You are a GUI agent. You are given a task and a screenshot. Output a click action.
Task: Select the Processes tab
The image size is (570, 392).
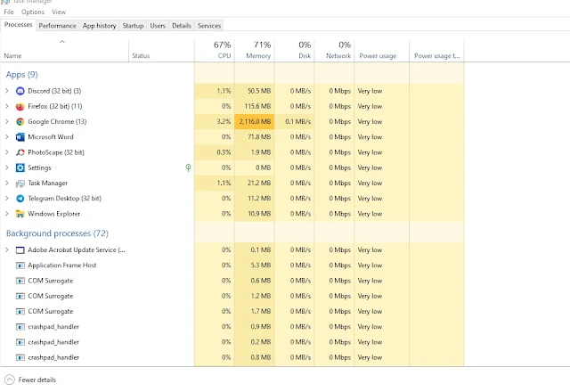[x=18, y=25]
